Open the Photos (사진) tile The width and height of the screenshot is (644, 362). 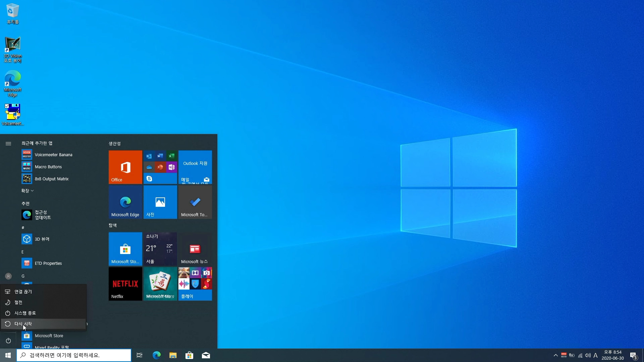click(x=160, y=202)
